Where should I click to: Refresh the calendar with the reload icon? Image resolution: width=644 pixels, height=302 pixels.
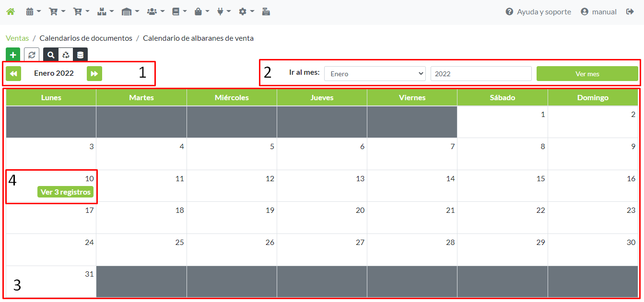point(32,55)
